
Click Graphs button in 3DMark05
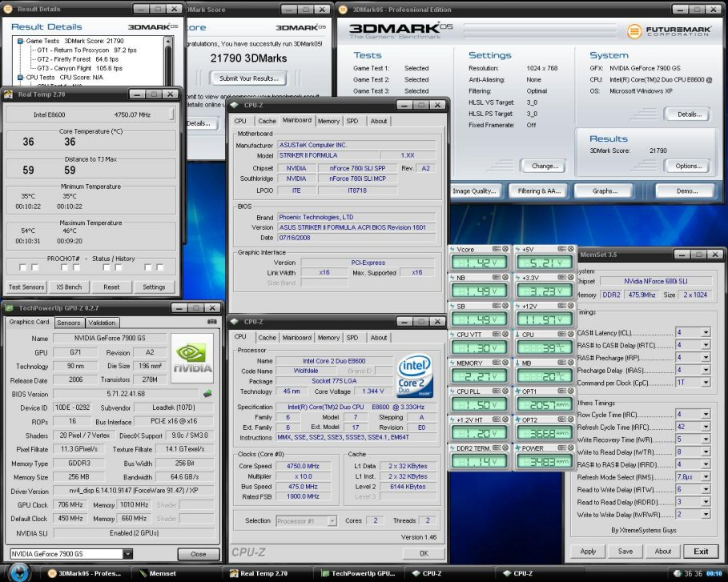(605, 191)
